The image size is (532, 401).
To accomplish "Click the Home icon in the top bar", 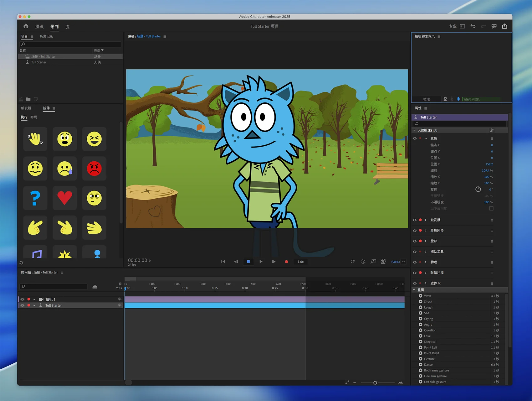I will [x=26, y=26].
